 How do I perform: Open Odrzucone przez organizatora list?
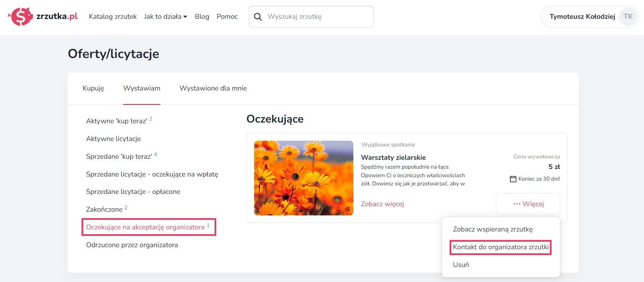(132, 245)
